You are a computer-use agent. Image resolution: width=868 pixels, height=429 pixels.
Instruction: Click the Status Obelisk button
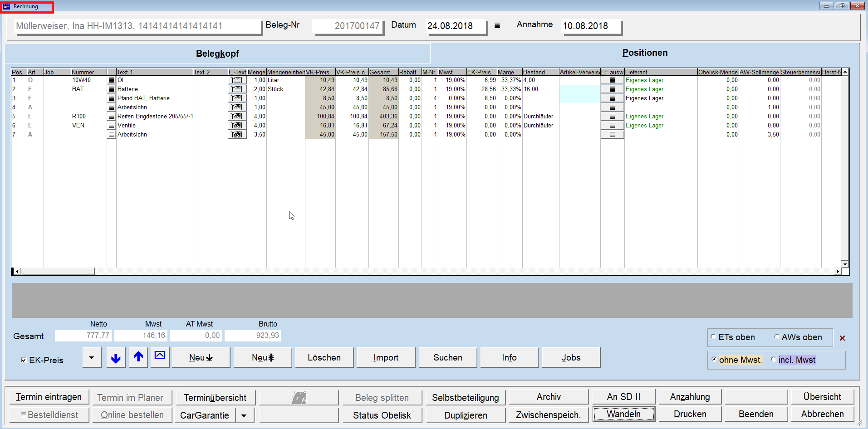pos(382,415)
